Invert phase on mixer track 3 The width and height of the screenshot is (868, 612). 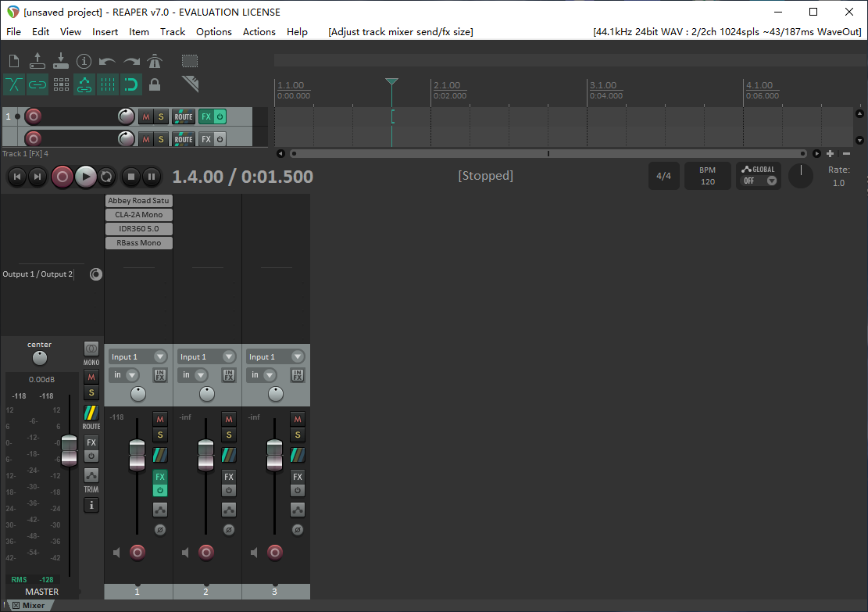coord(297,530)
